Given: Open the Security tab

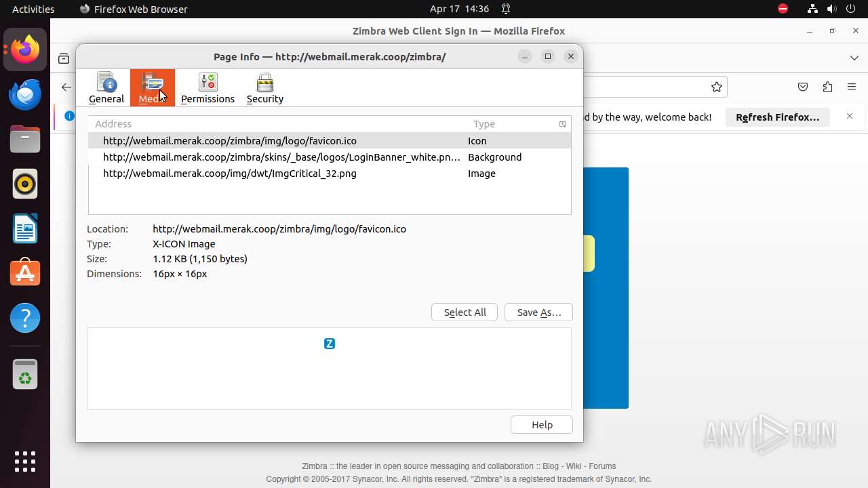Looking at the screenshot, I should pyautogui.click(x=264, y=88).
